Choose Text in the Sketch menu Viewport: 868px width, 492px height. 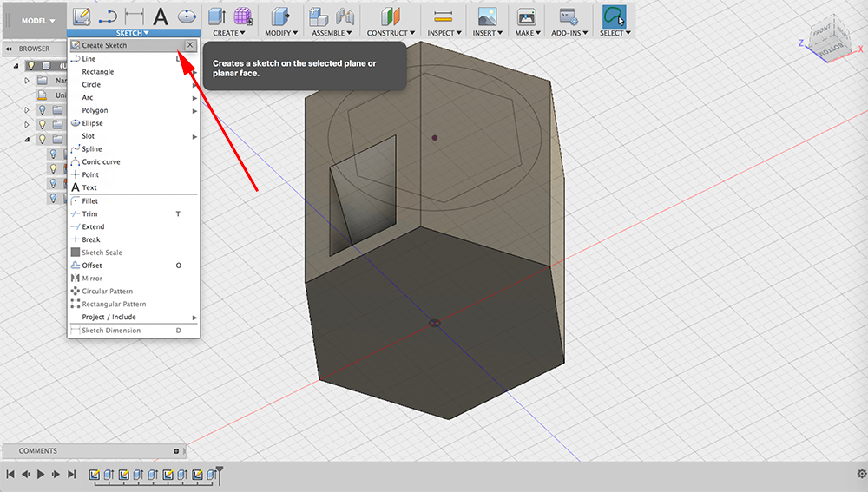pos(134,187)
